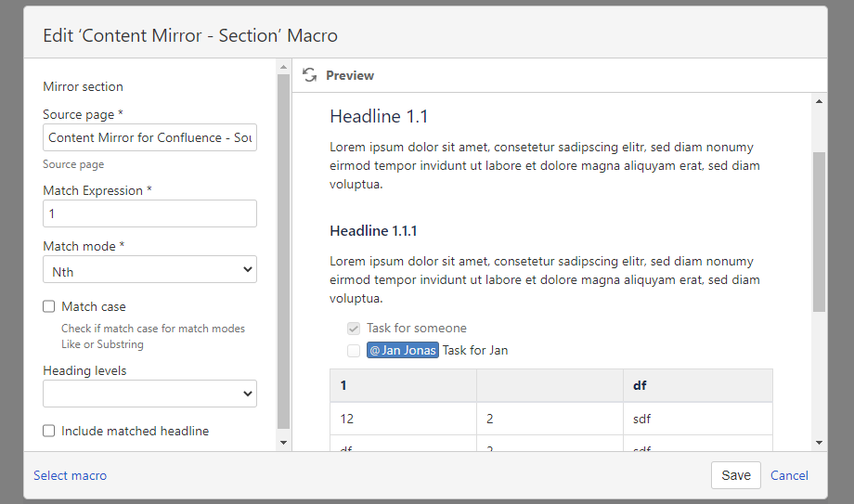854x504 pixels.
Task: Click the checked Task for someone checkbox
Action: click(354, 329)
